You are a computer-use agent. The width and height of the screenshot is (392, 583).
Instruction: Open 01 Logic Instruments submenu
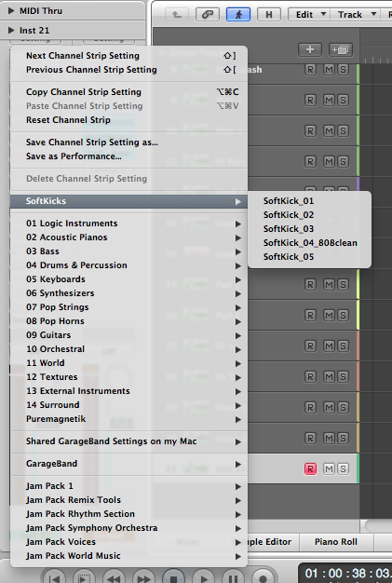coord(128,224)
